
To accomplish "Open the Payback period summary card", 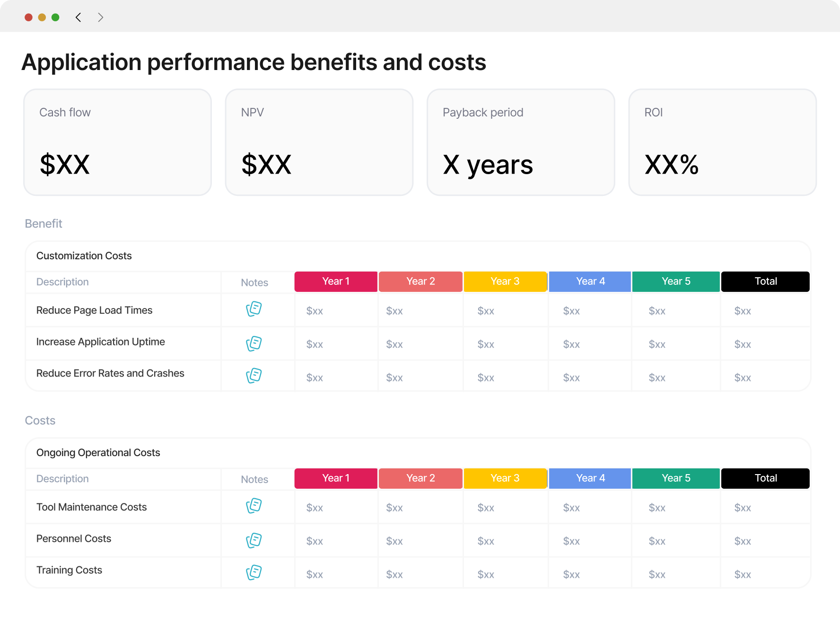I will coord(521,142).
